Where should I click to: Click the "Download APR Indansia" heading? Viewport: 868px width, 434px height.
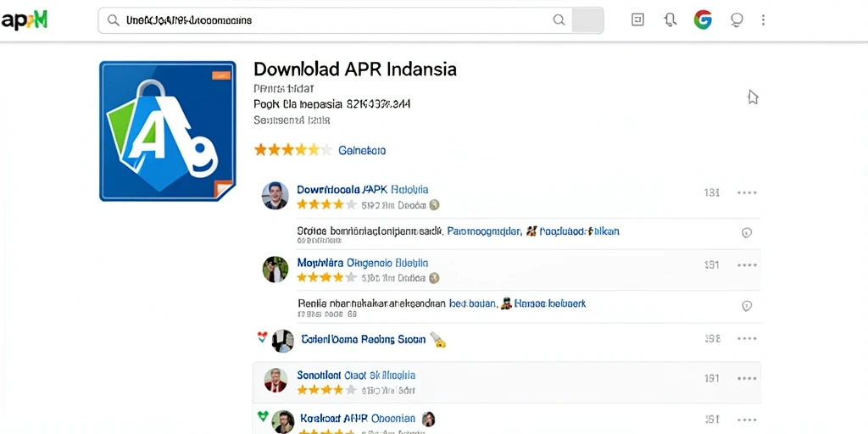355,70
